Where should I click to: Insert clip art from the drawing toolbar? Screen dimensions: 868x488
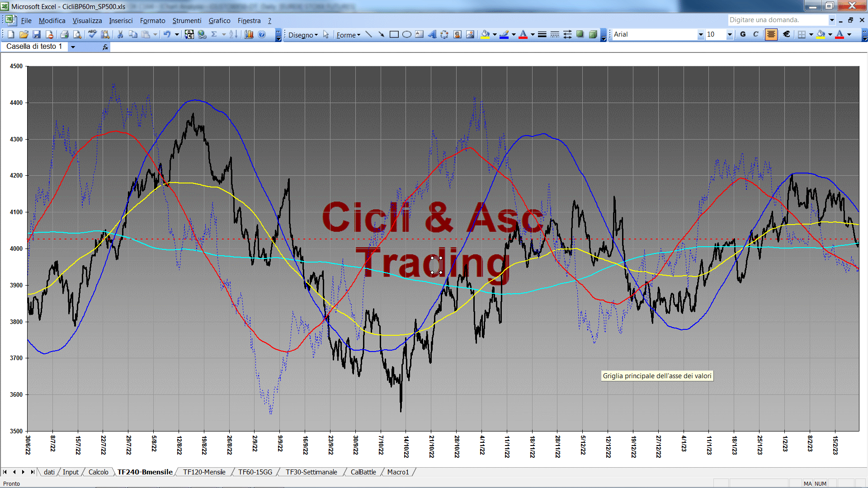coord(458,34)
